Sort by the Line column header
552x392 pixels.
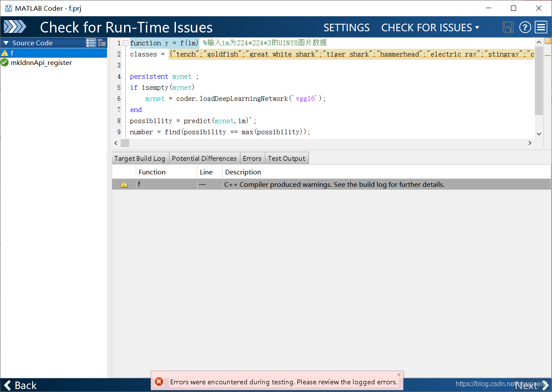210,172
